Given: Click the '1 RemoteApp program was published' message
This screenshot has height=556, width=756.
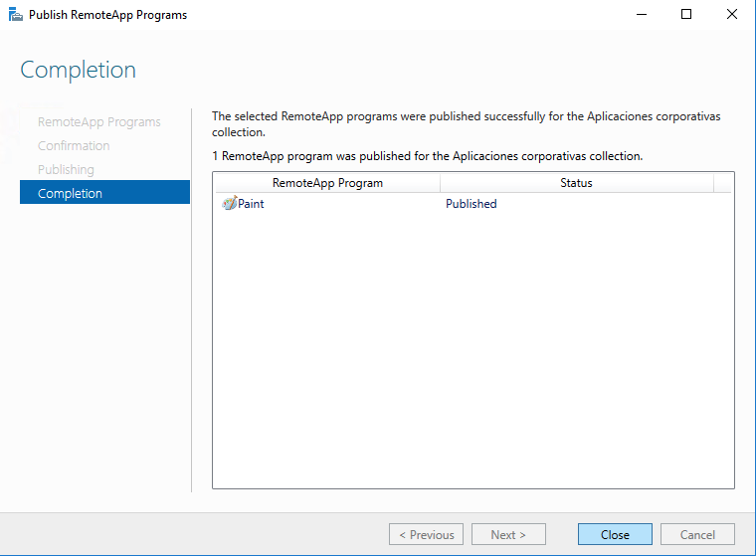Looking at the screenshot, I should (x=427, y=156).
